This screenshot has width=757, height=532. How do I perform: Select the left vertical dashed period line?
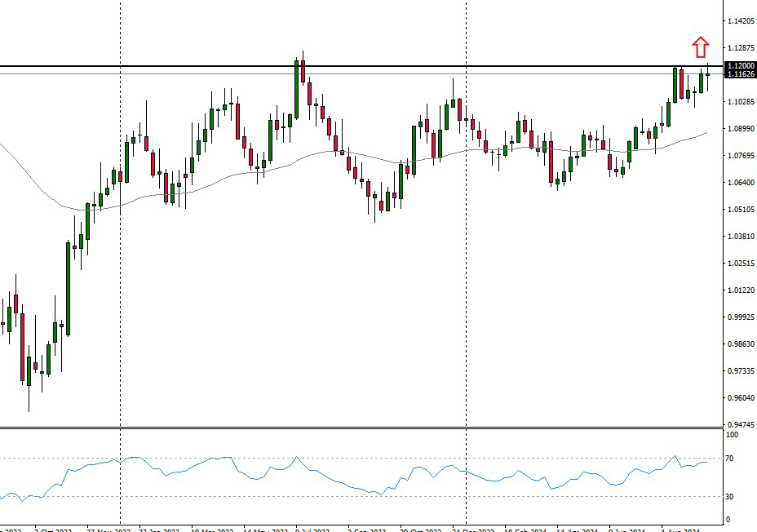(x=121, y=245)
